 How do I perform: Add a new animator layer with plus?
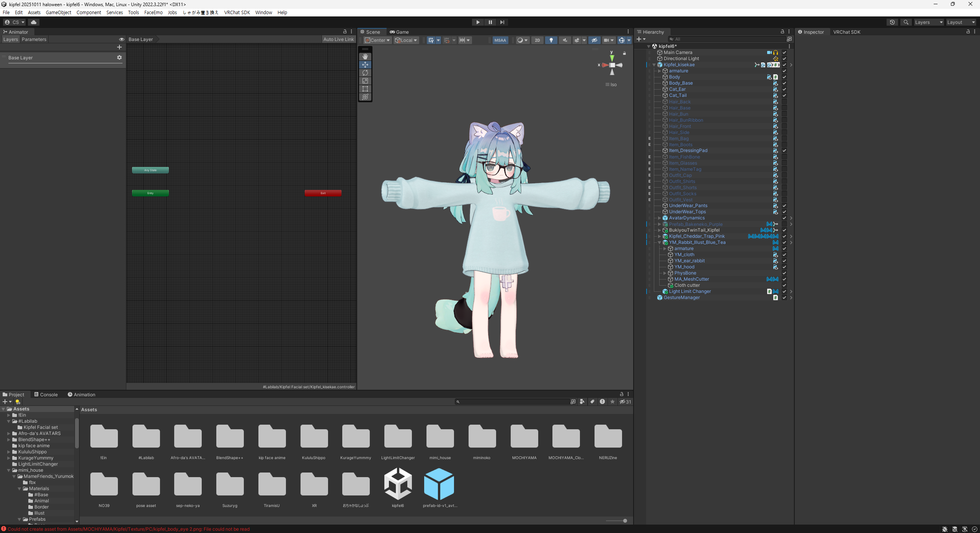(119, 47)
